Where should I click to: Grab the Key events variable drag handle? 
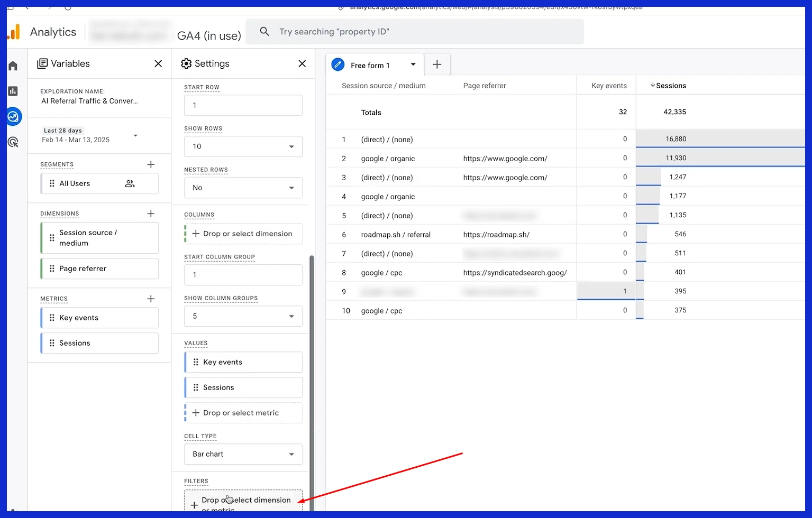52,318
